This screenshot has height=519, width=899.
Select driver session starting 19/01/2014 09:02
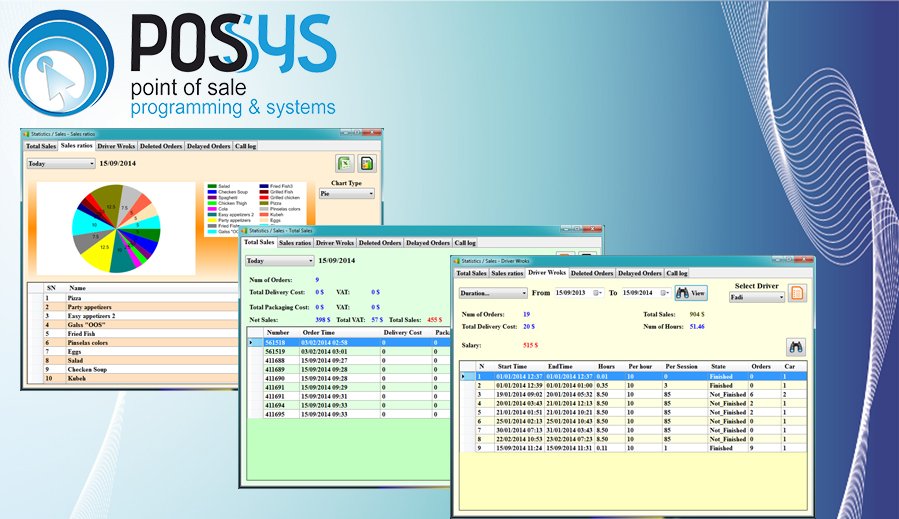click(x=634, y=395)
